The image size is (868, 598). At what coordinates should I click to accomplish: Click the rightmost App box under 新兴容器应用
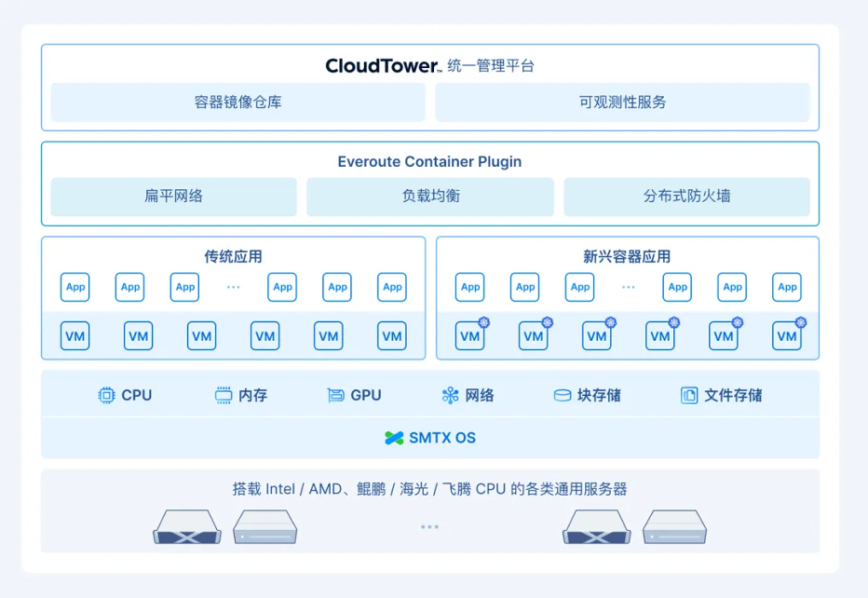pyautogui.click(x=787, y=287)
